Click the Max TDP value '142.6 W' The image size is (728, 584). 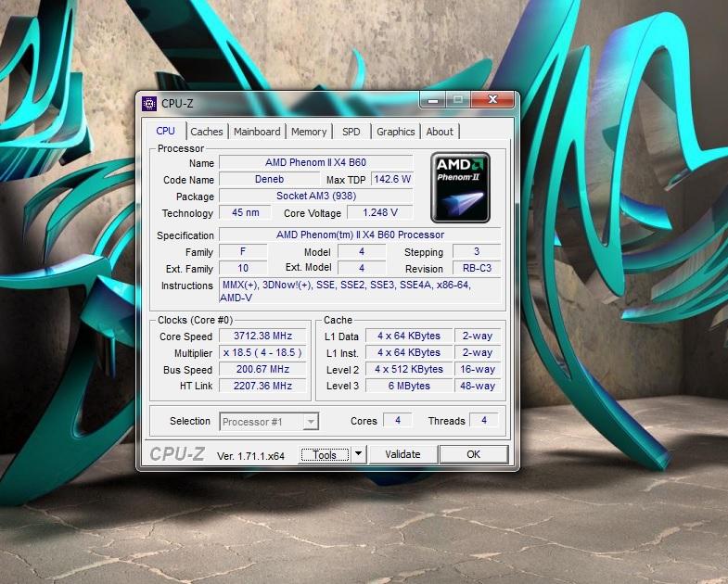coord(392,179)
